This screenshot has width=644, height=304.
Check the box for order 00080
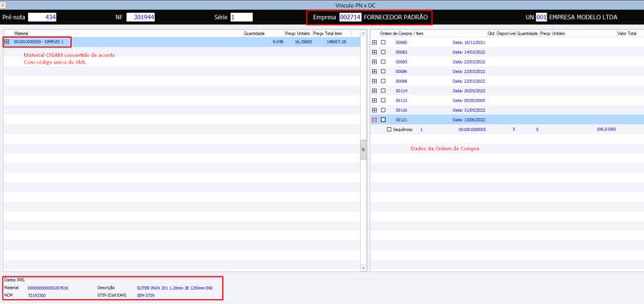(x=383, y=43)
